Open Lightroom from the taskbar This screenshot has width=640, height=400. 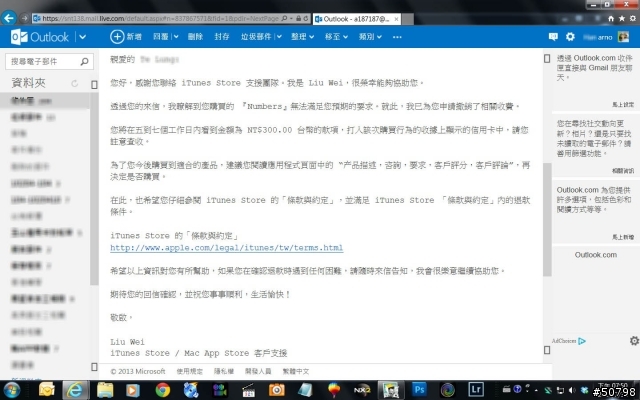coord(476,389)
